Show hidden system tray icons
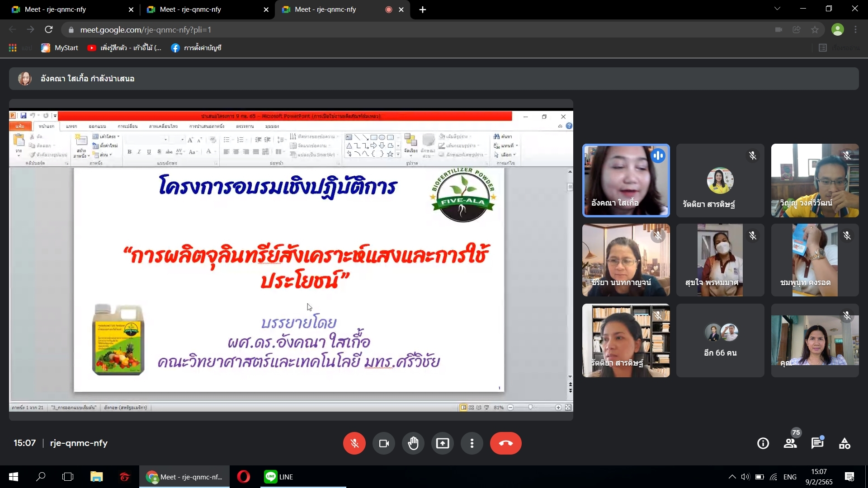The height and width of the screenshot is (488, 868). pos(732,477)
